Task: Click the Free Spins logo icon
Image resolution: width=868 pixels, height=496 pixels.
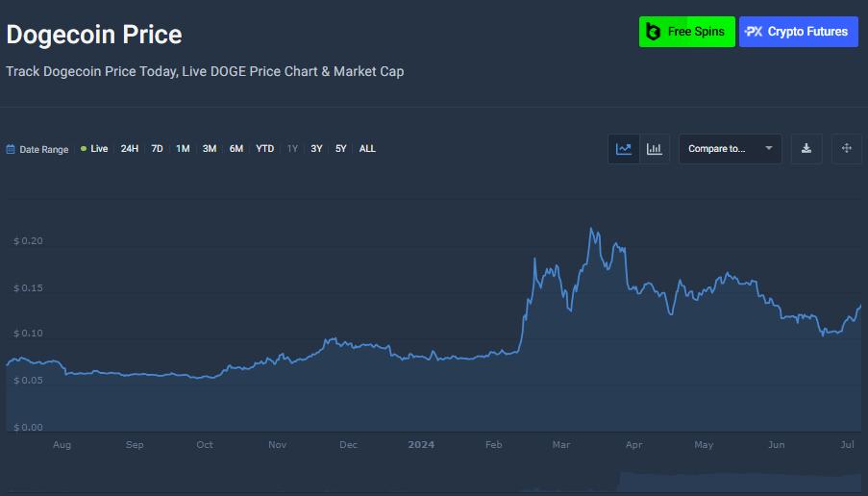Action: pyautogui.click(x=654, y=32)
